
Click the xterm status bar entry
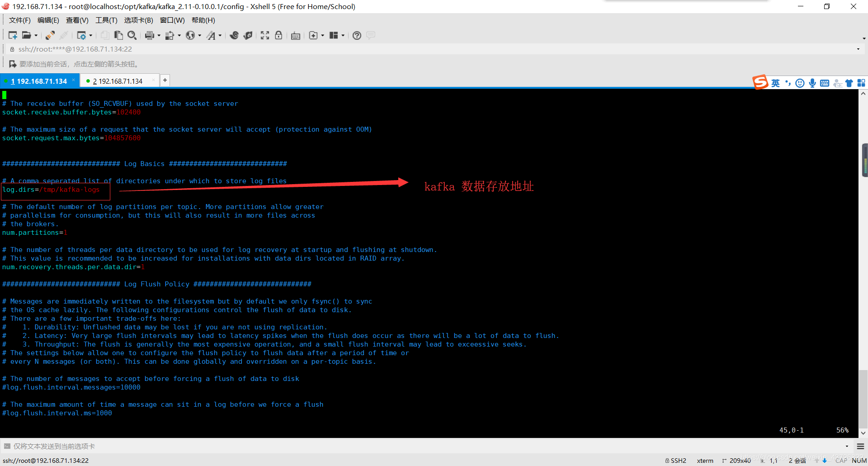pos(705,461)
